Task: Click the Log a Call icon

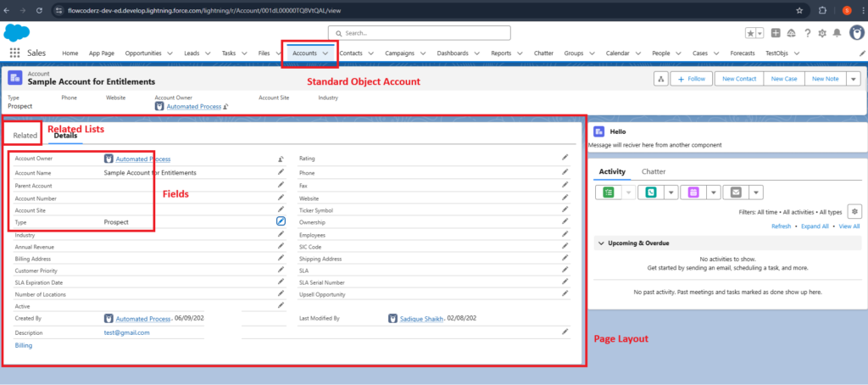Action: click(651, 192)
